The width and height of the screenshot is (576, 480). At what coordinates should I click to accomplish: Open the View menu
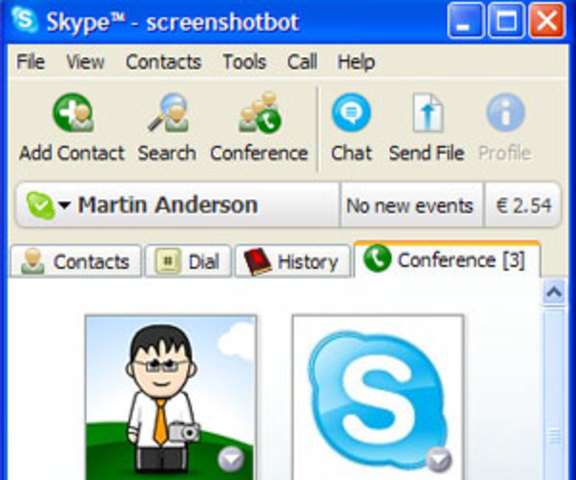pyautogui.click(x=85, y=62)
